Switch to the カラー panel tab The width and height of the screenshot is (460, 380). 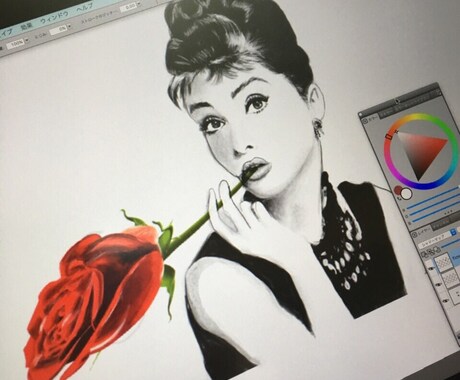372,119
